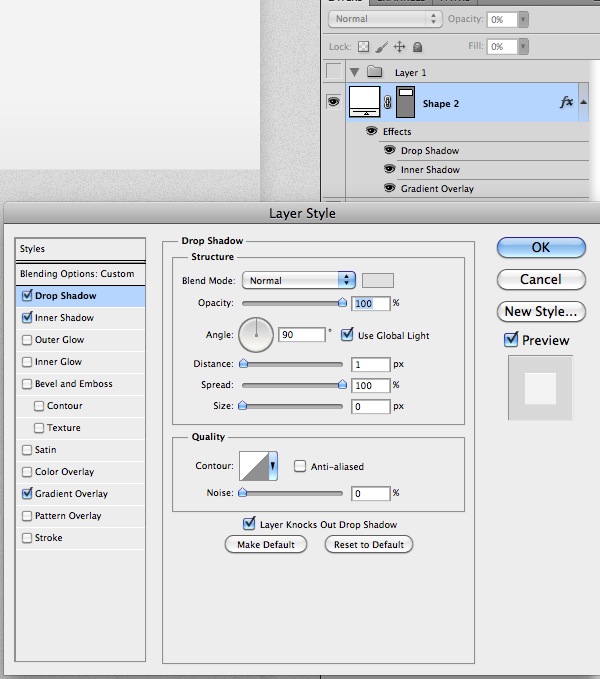Uncheck the Gradient Overlay style checkbox
The width and height of the screenshot is (600, 679).
pyautogui.click(x=27, y=494)
